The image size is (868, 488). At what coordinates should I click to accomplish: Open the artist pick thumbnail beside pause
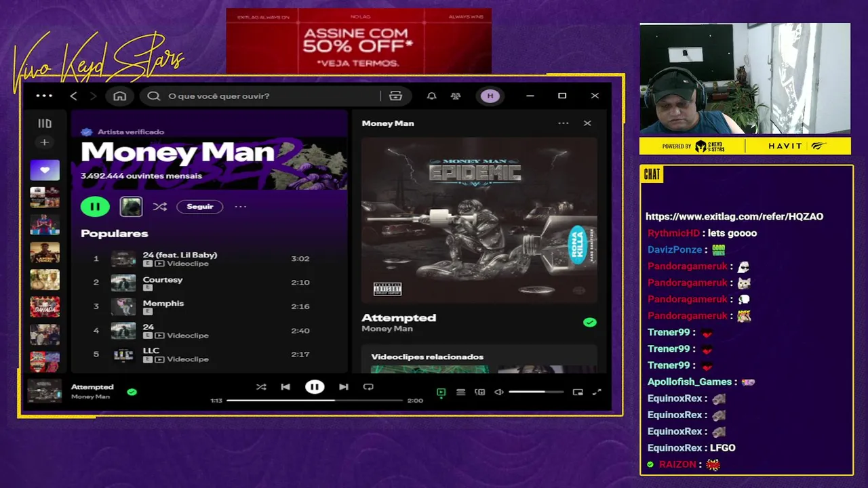[x=131, y=207]
